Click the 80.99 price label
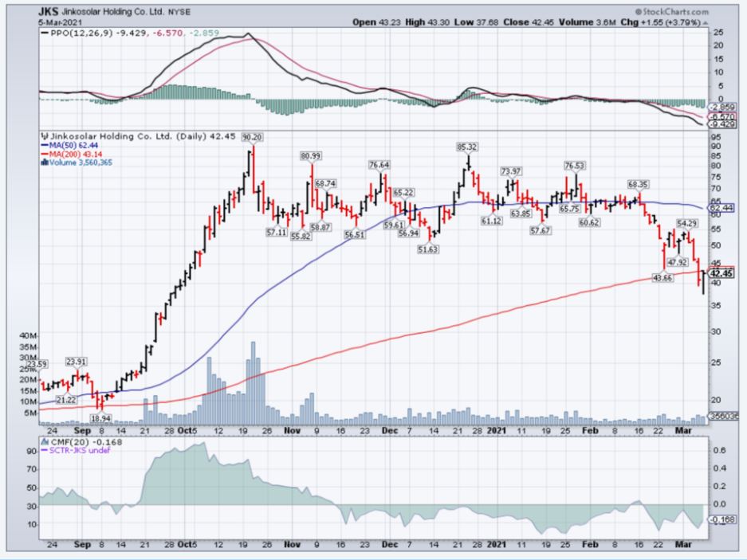 coord(311,155)
